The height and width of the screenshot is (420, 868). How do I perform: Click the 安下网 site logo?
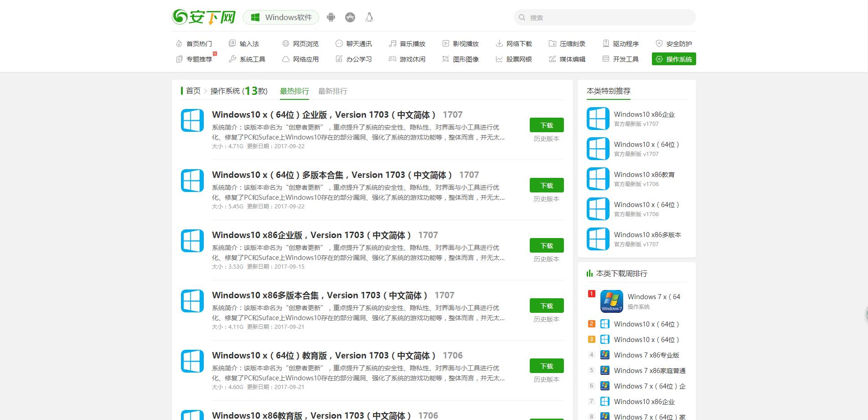[x=204, y=17]
